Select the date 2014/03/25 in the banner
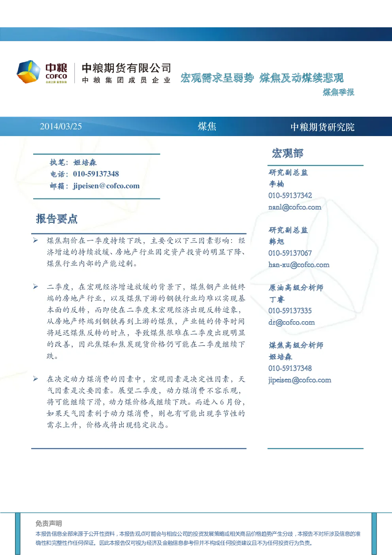The height and width of the screenshot is (555, 392). pos(61,127)
